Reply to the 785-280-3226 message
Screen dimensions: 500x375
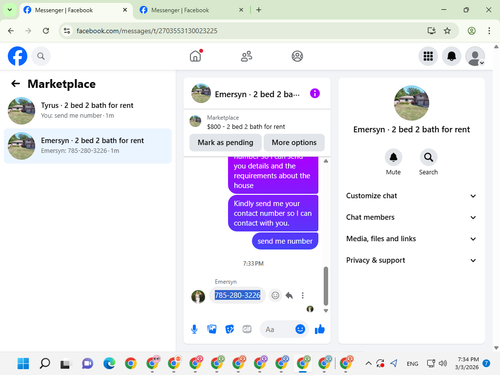pos(289,295)
